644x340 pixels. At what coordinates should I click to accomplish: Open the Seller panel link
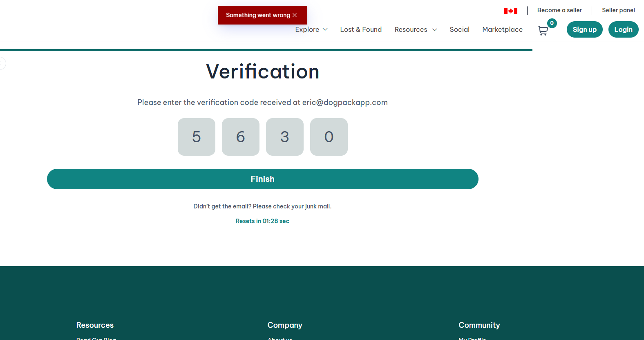(x=618, y=10)
